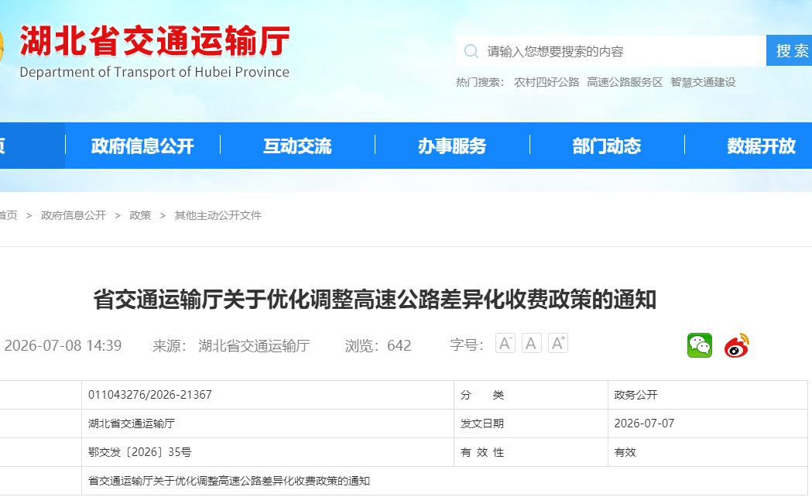Viewport: 812px width, 504px height.
Task: Click the search magnifier icon
Action: click(471, 51)
